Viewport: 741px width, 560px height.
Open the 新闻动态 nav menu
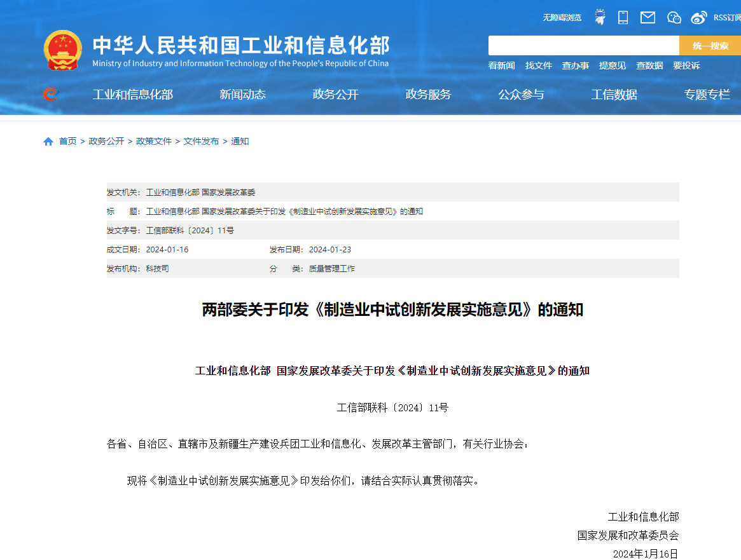(x=242, y=95)
